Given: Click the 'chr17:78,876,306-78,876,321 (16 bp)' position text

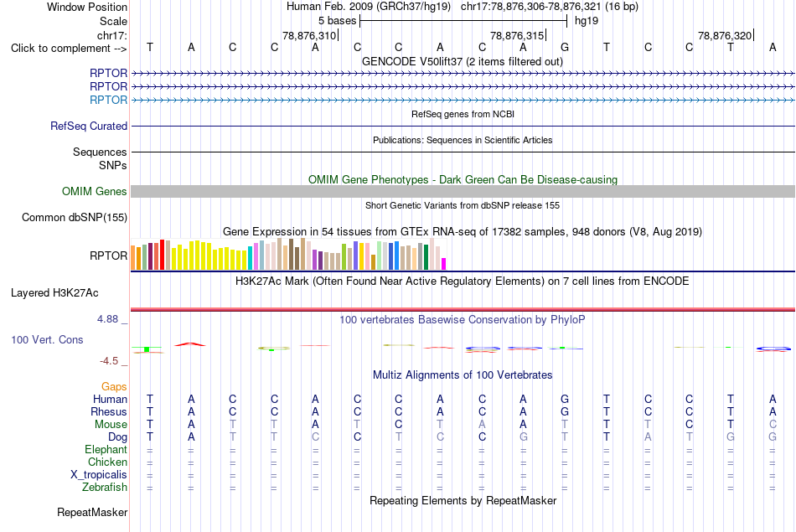Looking at the screenshot, I should [550, 7].
